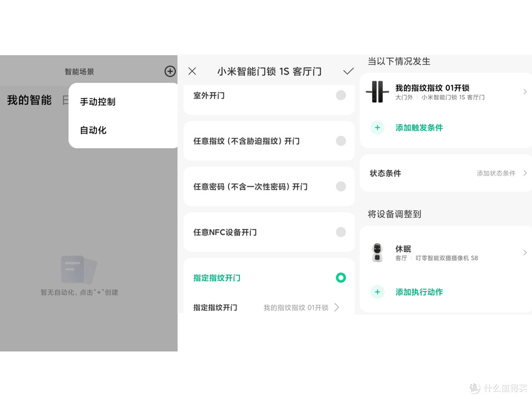The height and width of the screenshot is (399, 532).
Task: Click the 叮零 camera device icon
Action: [377, 253]
